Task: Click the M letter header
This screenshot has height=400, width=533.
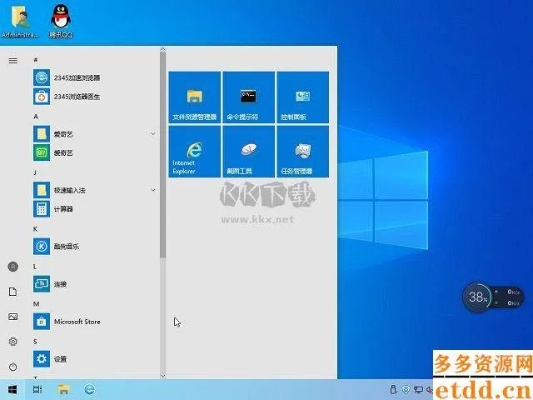Action: 36,303
